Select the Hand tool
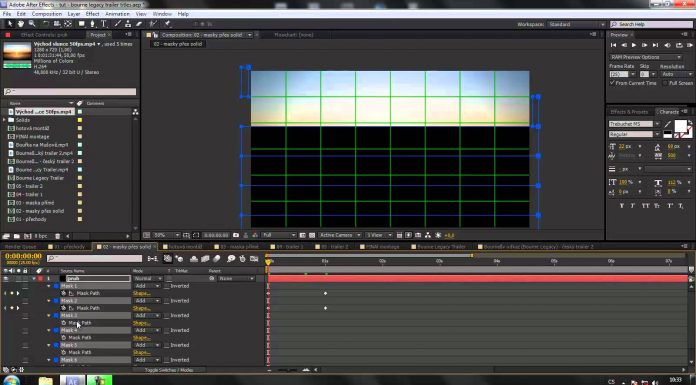696x385 pixels. pos(20,24)
